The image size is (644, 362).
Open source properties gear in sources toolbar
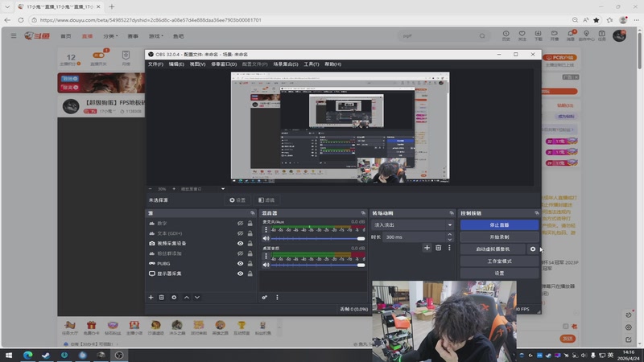(174, 297)
